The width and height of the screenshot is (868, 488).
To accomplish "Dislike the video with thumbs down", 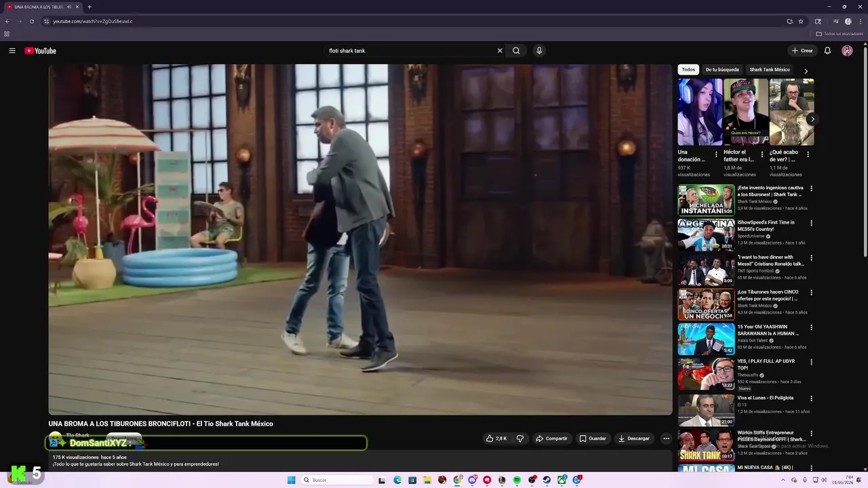I will tap(520, 439).
